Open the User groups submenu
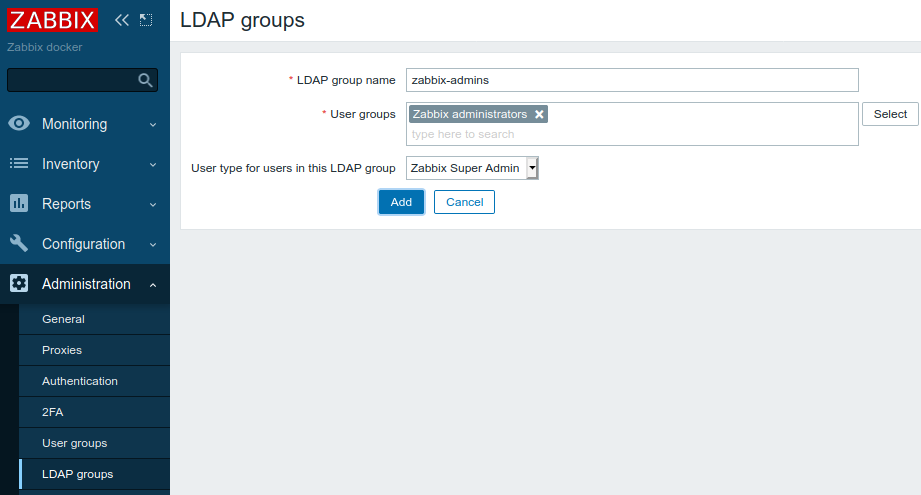This screenshot has width=921, height=495. 94,443
